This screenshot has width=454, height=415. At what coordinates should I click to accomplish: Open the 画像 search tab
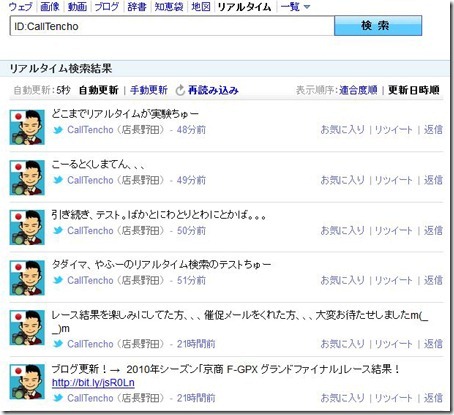[50, 6]
